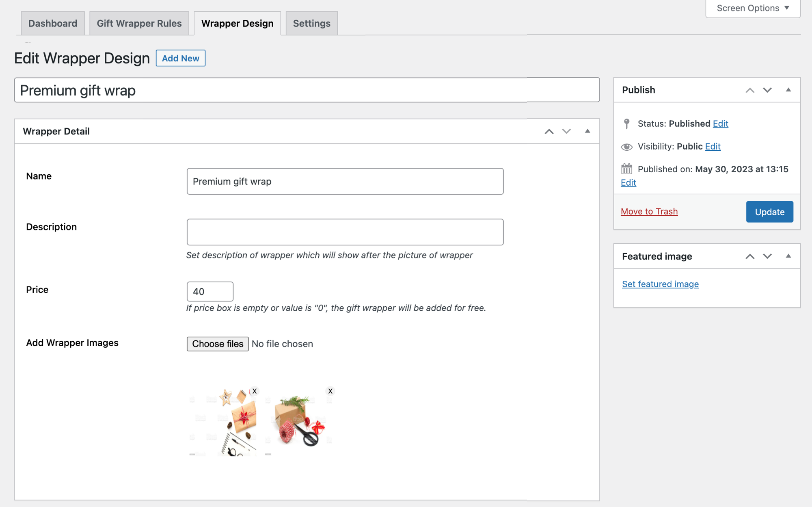Edit the post Visibility setting
Viewport: 812px width, 507px height.
click(713, 146)
